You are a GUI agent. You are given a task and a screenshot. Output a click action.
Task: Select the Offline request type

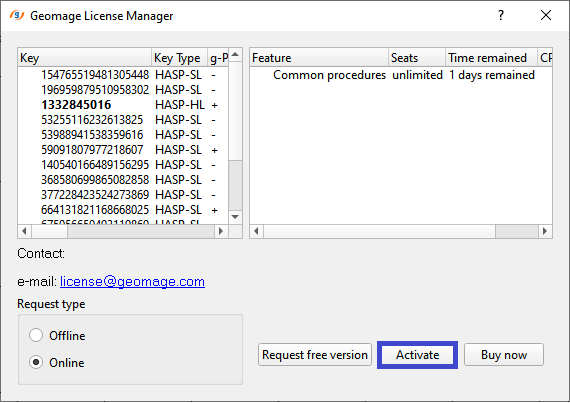pos(57,335)
